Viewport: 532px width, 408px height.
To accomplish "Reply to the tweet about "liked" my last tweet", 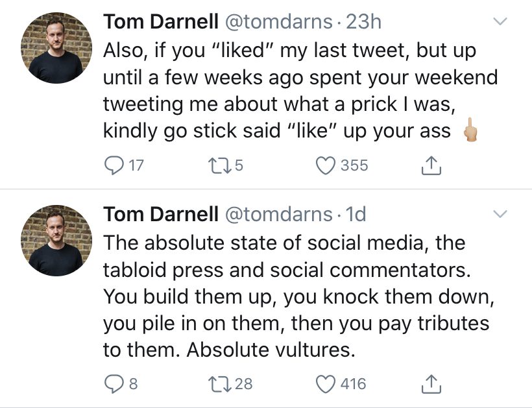I will point(114,165).
